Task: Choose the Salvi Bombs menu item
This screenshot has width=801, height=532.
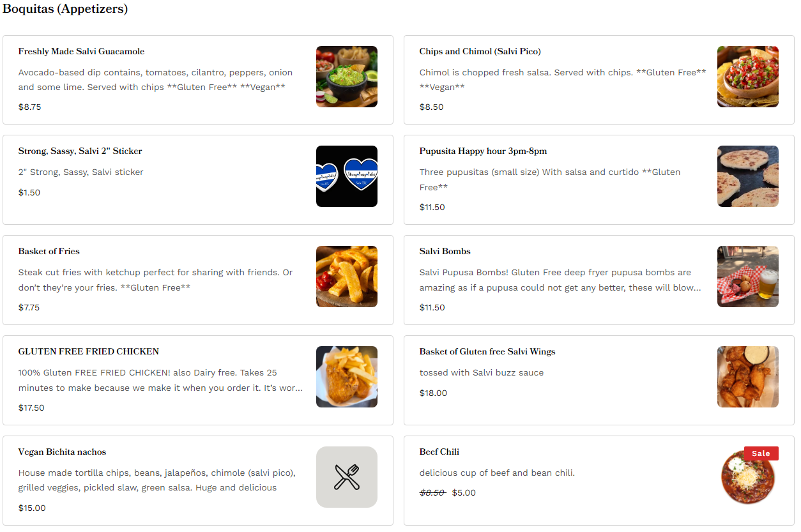Action: 445,252
